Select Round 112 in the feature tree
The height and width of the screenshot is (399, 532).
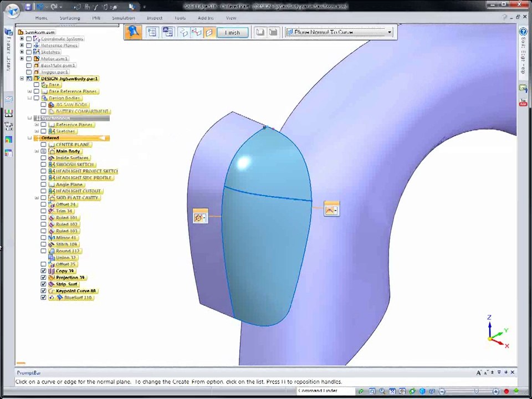click(68, 251)
